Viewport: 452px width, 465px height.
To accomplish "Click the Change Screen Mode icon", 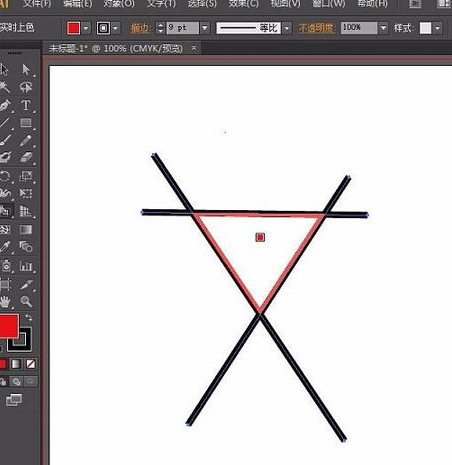I will [x=14, y=400].
